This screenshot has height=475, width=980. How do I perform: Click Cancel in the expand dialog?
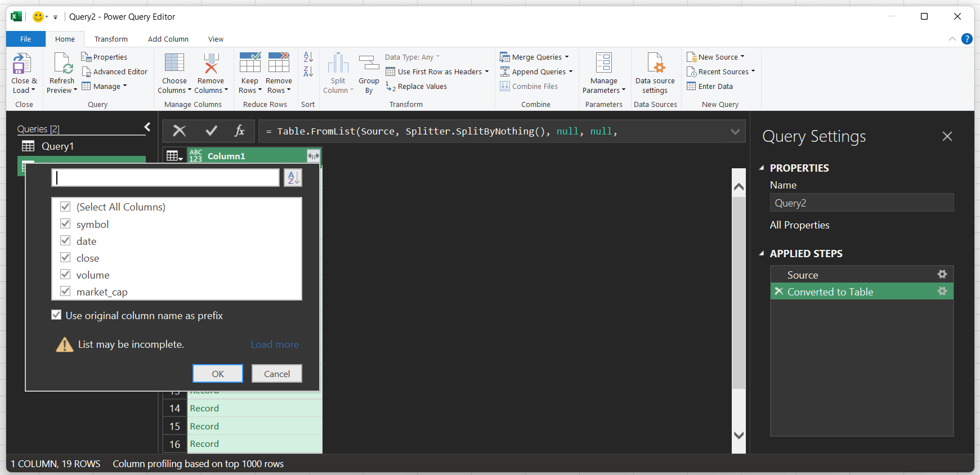point(277,374)
